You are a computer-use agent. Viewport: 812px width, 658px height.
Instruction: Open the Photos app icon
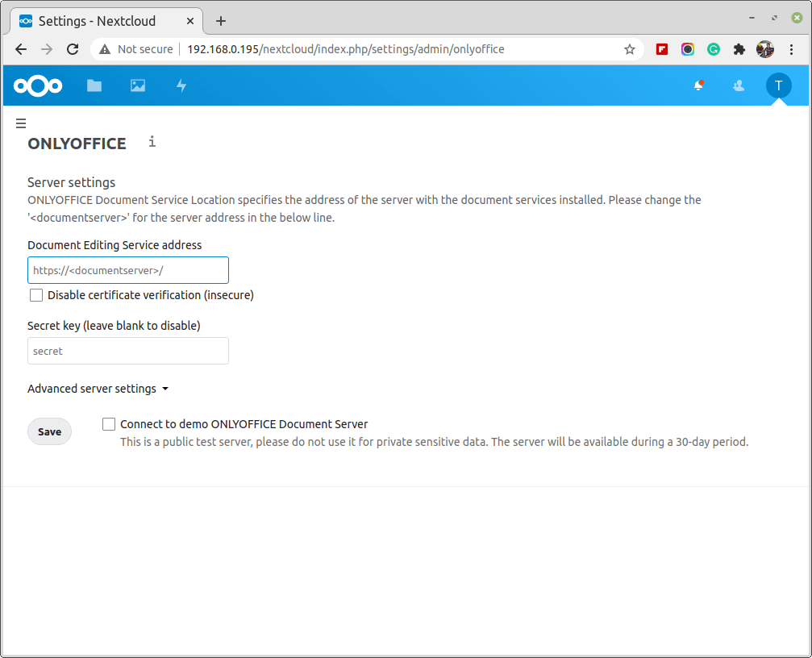click(138, 85)
